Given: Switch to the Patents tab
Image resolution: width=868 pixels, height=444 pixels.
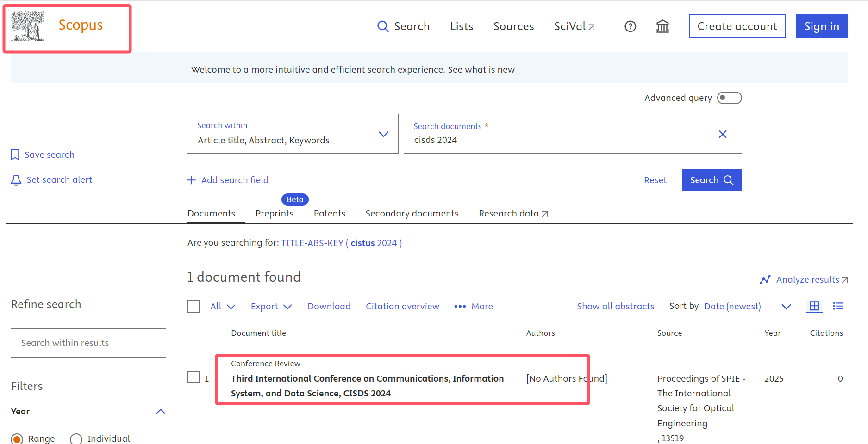Looking at the screenshot, I should coord(330,213).
